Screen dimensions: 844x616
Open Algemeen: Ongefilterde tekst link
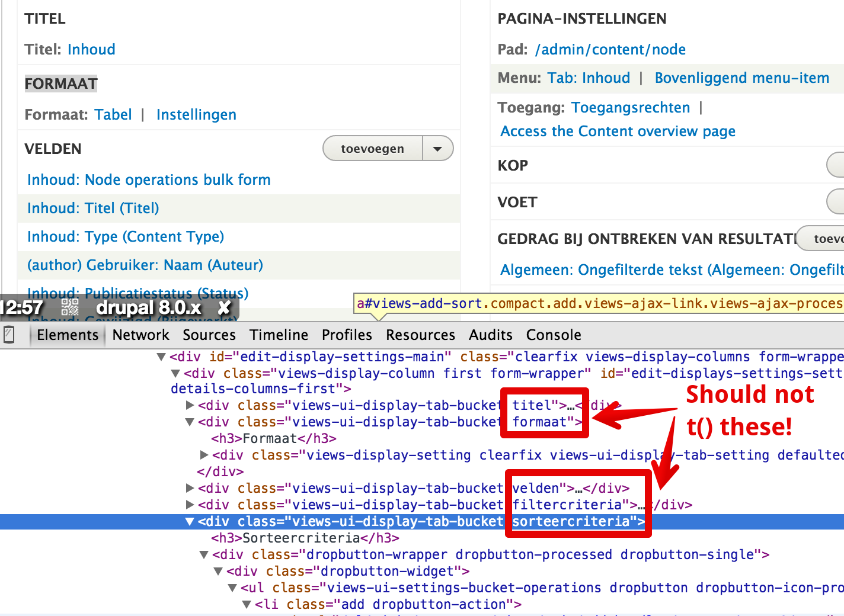pyautogui.click(x=672, y=270)
